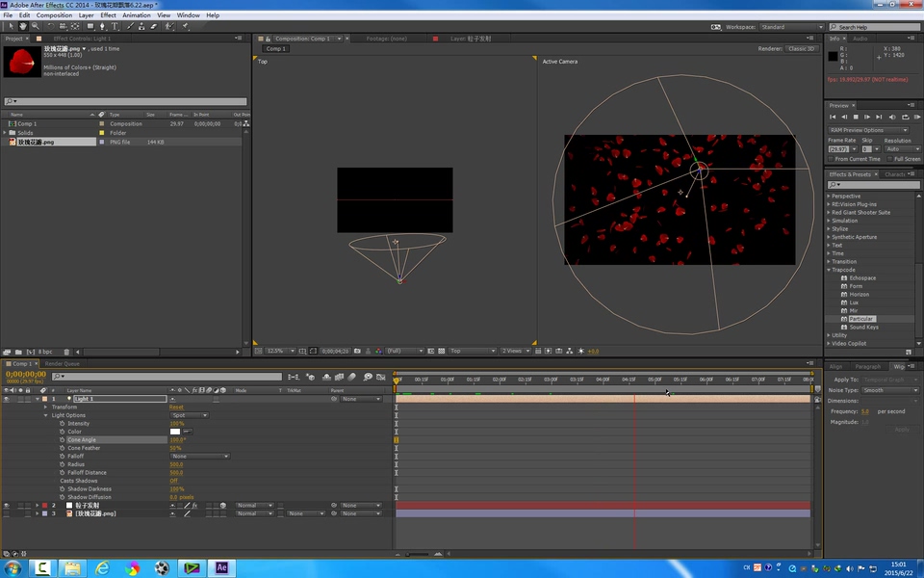Click the light Color white swatch

pyautogui.click(x=175, y=432)
